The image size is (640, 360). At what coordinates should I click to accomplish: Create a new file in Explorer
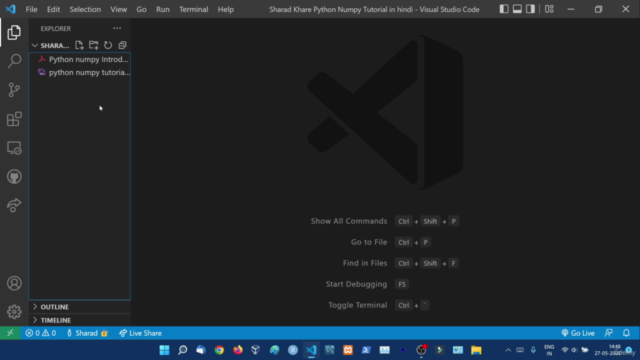(x=79, y=45)
